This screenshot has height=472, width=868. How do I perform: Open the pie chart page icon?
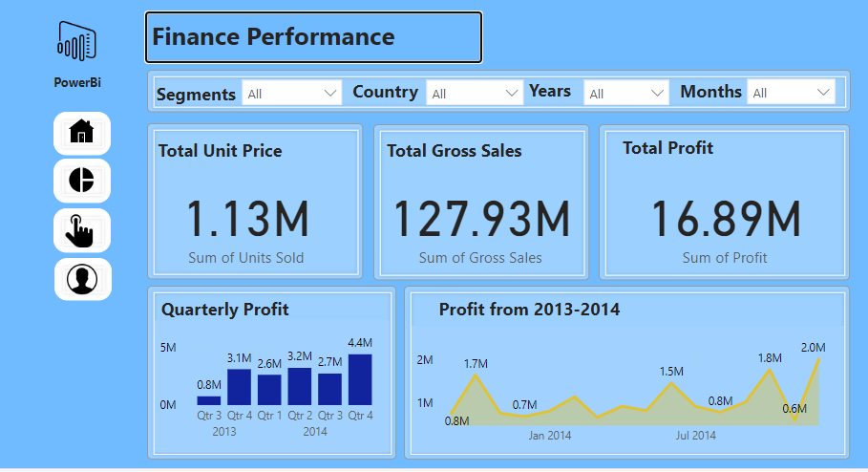coord(82,181)
